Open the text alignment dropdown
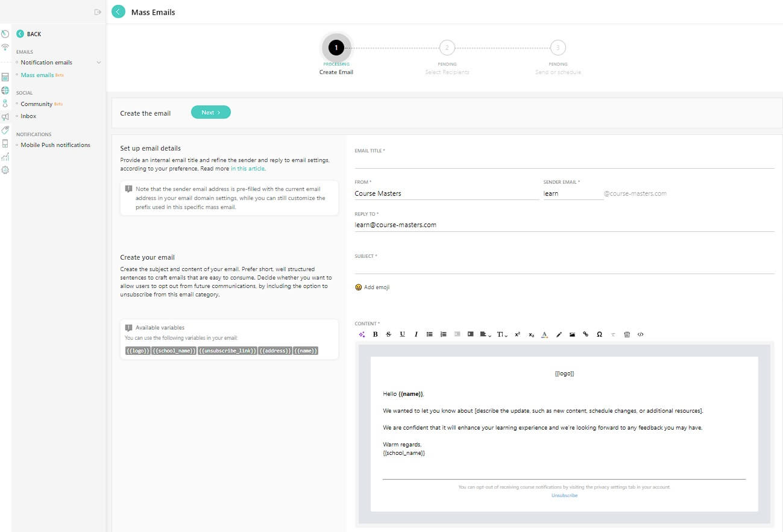This screenshot has height=532, width=783. 485,334
